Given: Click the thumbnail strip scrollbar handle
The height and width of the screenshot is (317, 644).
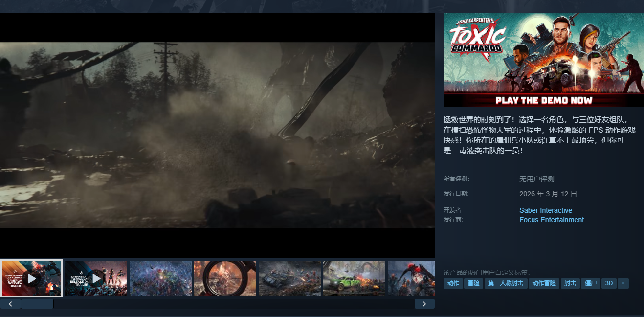Looking at the screenshot, I should (37, 304).
